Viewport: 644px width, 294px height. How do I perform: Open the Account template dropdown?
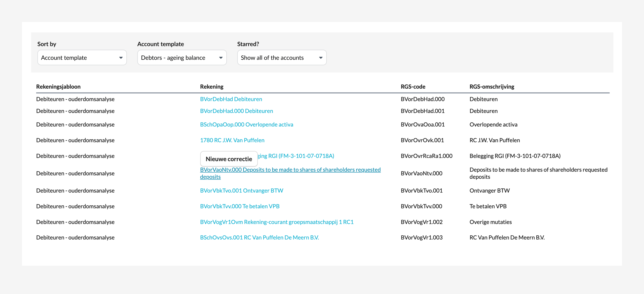[182, 57]
